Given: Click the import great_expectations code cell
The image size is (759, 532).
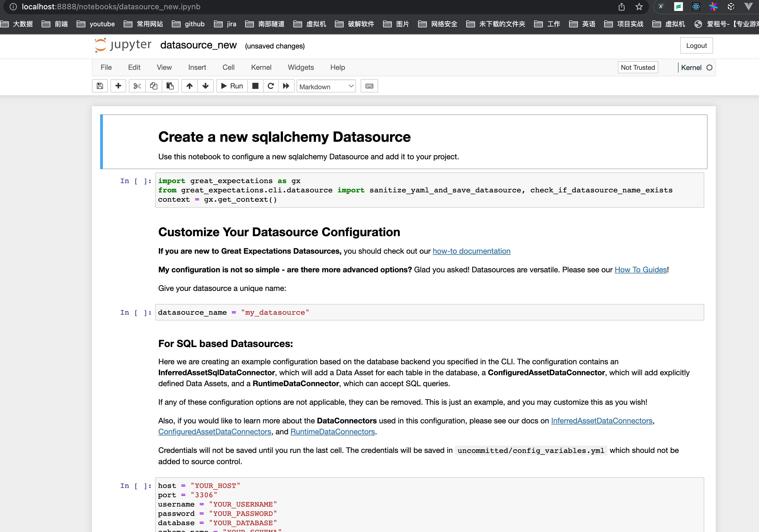Looking at the screenshot, I should pyautogui.click(x=429, y=190).
